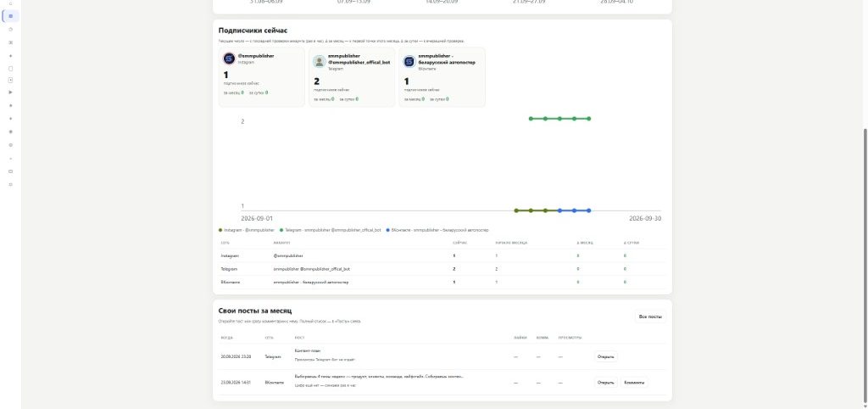
Task: Open the 'Все посты' button
Action: 650,317
